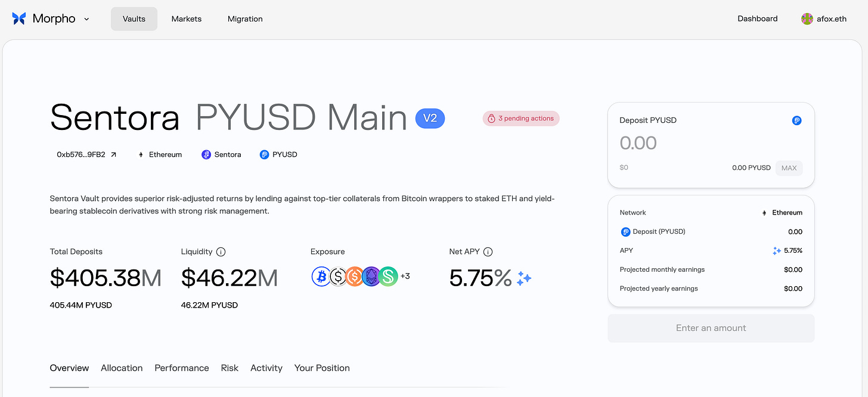Viewport: 868px width, 397px height.
Task: Open the Performance tab
Action: coord(182,368)
